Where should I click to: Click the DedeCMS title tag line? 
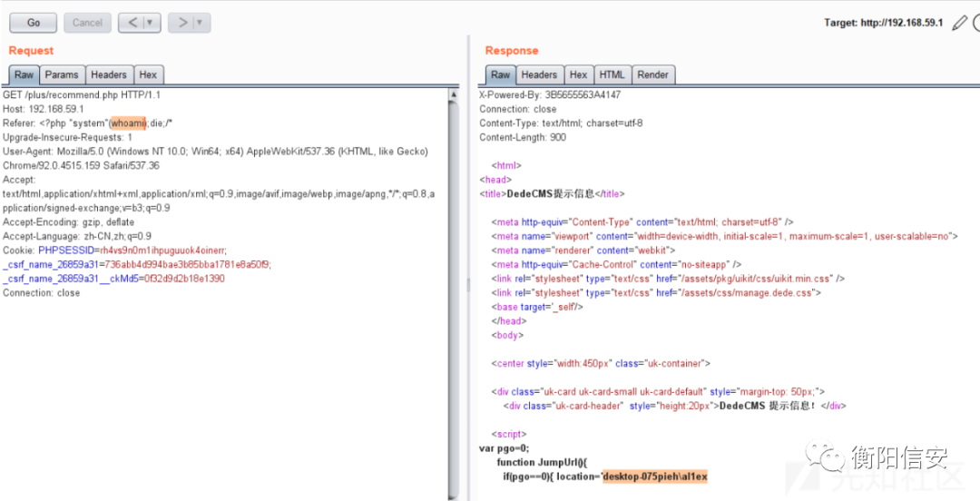coord(552,194)
